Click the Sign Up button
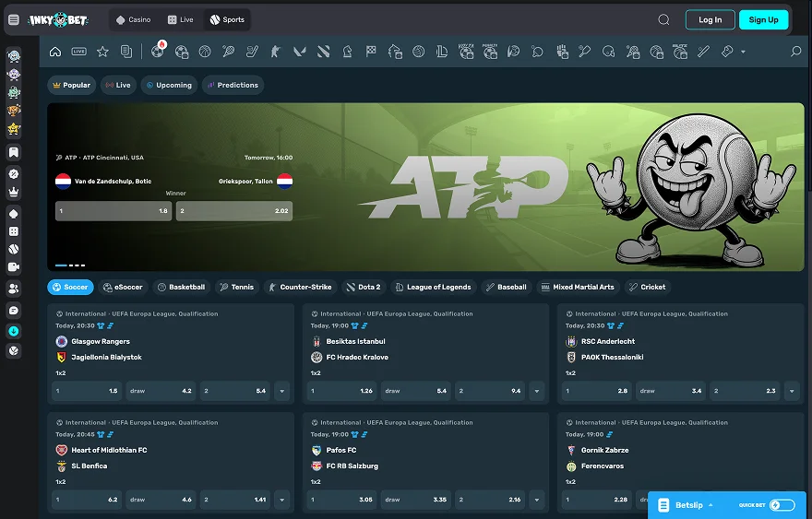The image size is (812, 519). [763, 19]
